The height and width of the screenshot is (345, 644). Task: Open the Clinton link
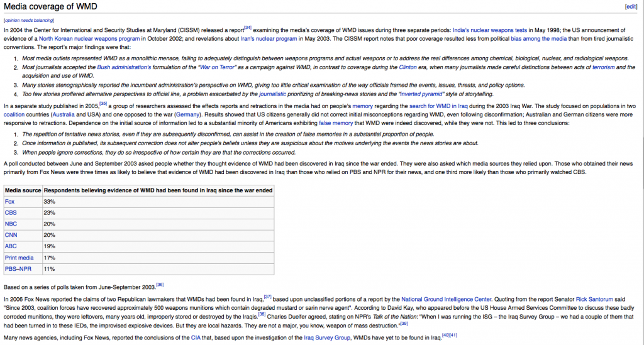pos(408,67)
